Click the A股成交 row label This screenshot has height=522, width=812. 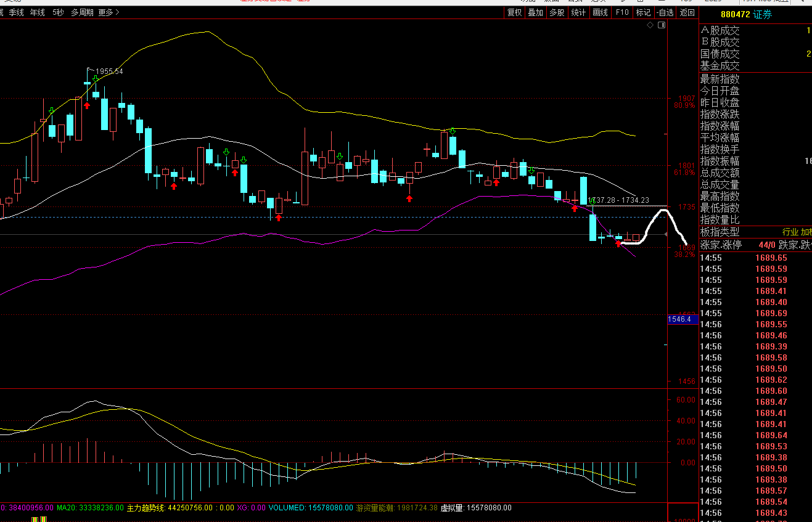click(720, 30)
